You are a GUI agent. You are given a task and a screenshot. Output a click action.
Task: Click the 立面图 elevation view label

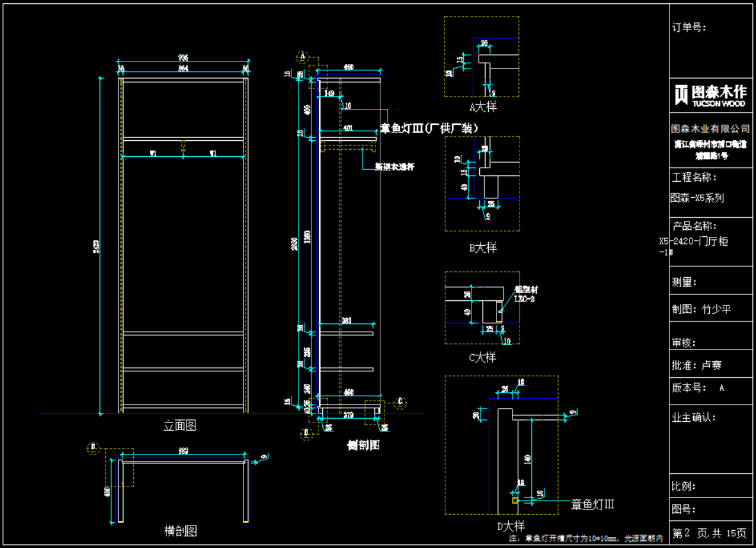tap(180, 425)
